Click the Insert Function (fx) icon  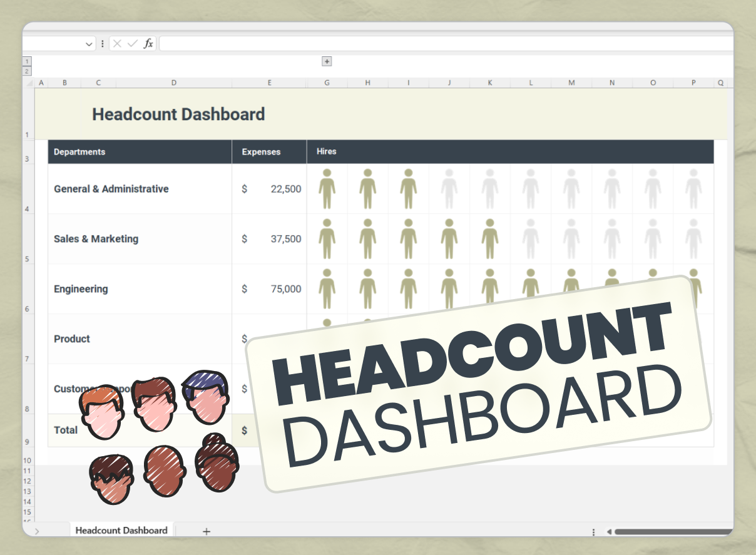[148, 43]
